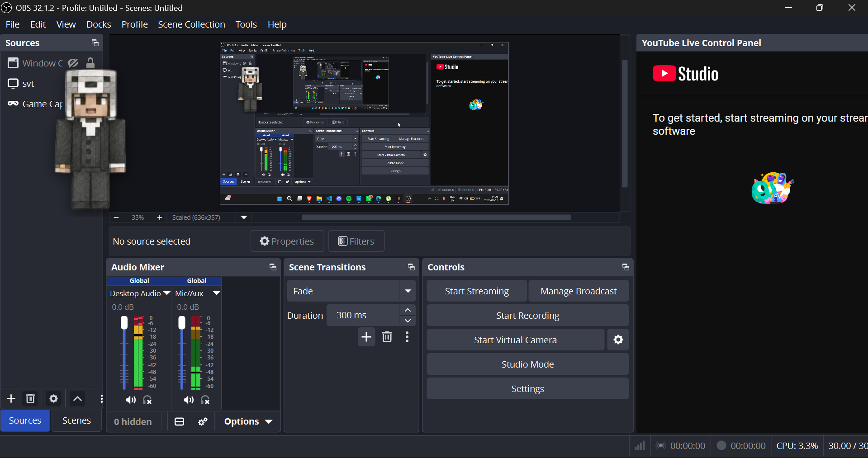Open Audio Mixer Options dropdown
This screenshot has height=458, width=868.
[x=248, y=422]
